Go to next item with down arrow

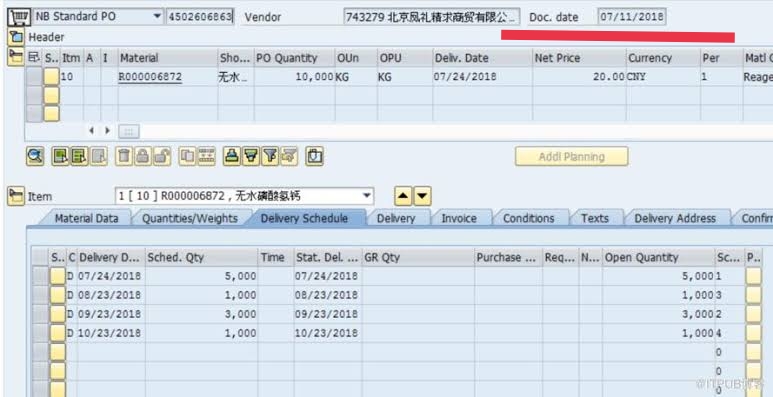click(x=422, y=196)
